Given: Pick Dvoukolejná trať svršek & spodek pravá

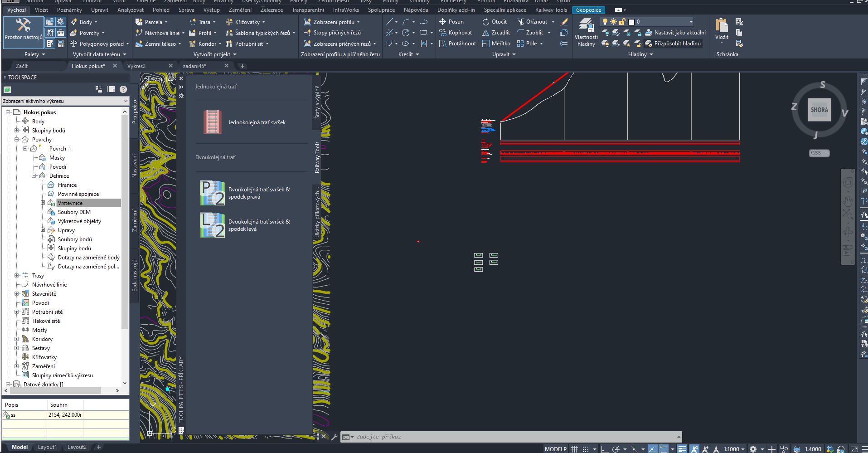Looking at the screenshot, I should [x=213, y=193].
